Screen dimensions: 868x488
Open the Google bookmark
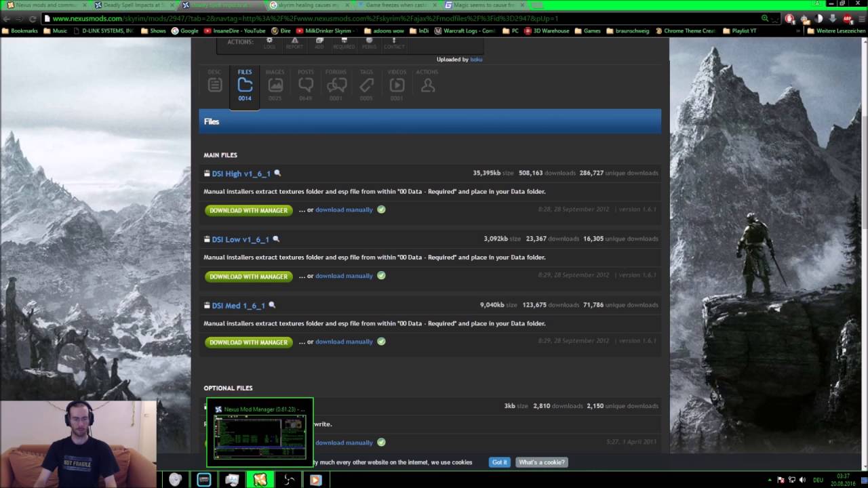(184, 30)
